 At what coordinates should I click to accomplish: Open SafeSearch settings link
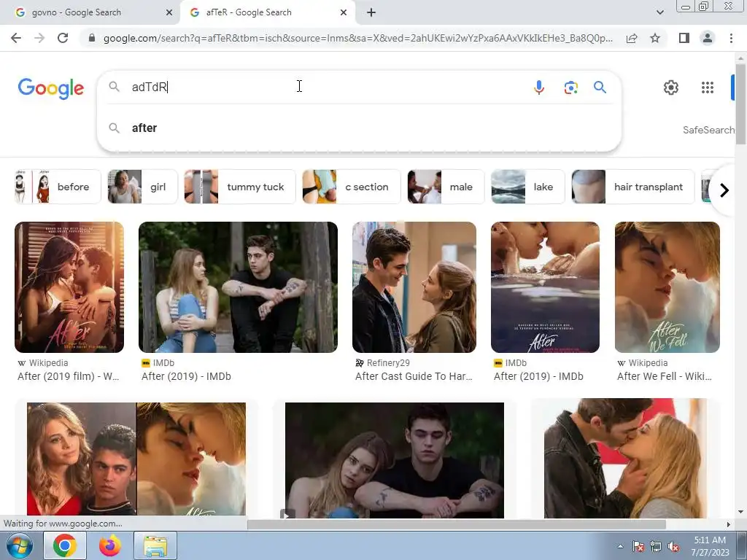click(708, 130)
